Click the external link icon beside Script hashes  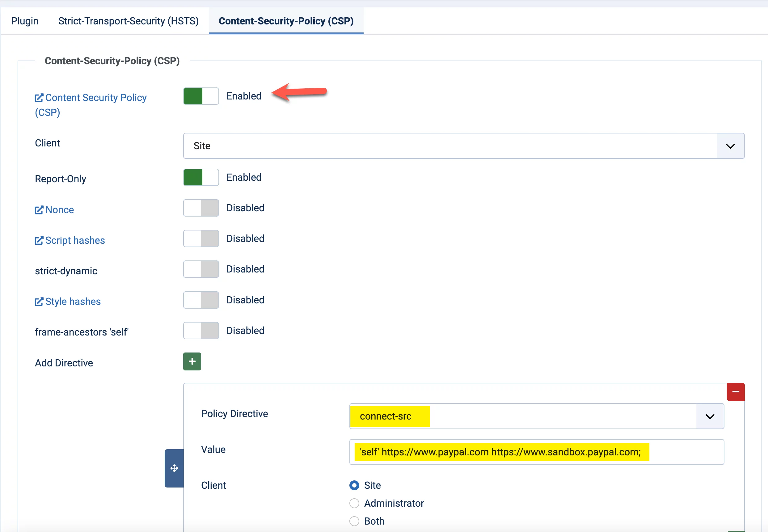click(x=39, y=240)
